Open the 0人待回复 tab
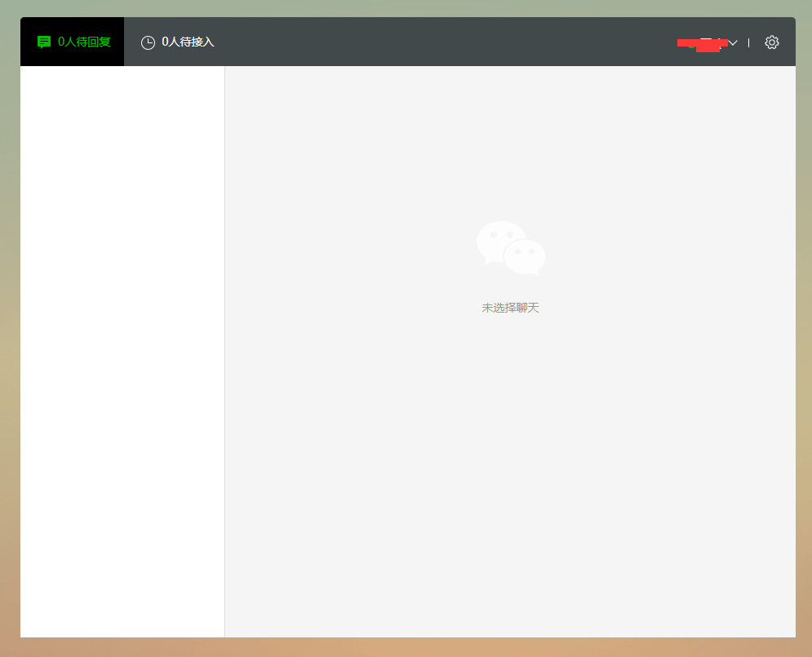Viewport: 812px width, 657px height. [x=73, y=42]
